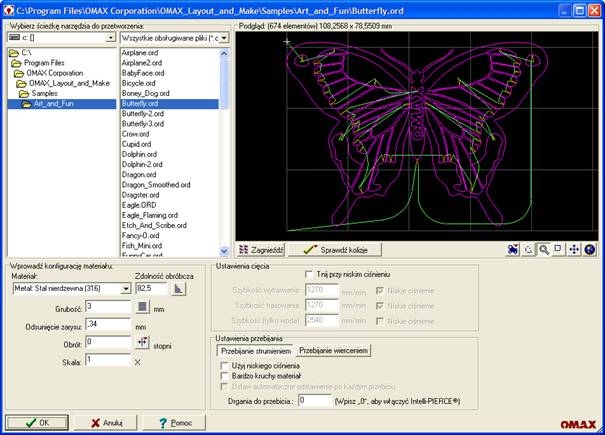Screen dimensions: 605x435
Task: Select Dragon.ord in the file list
Action: pyautogui.click(x=139, y=175)
